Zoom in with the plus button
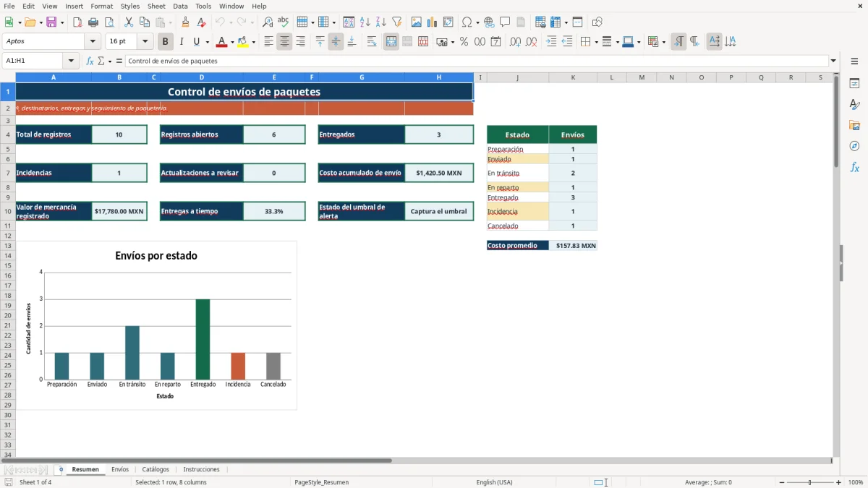868x488 pixels. point(839,482)
